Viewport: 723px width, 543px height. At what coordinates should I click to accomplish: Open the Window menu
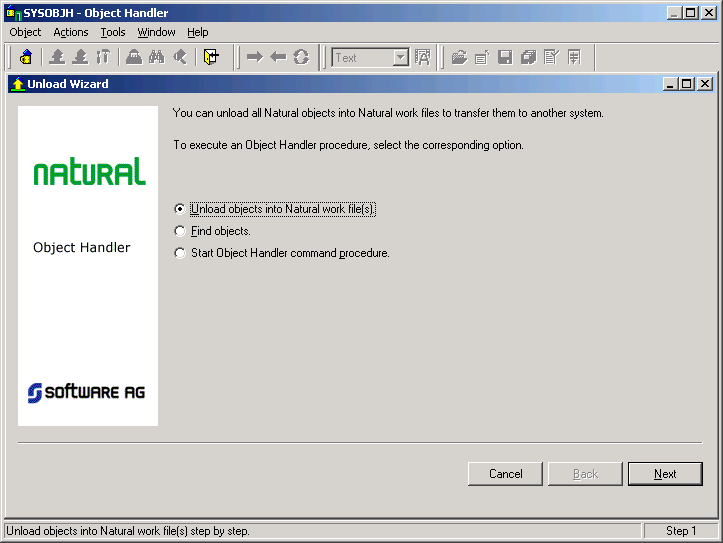[x=156, y=32]
